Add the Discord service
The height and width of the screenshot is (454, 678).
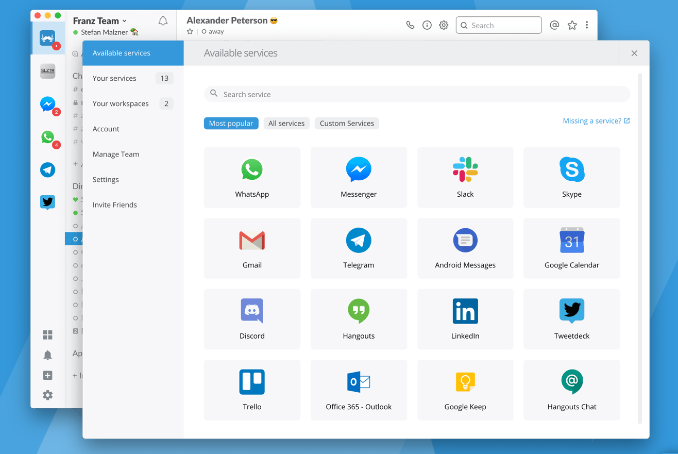(252, 319)
